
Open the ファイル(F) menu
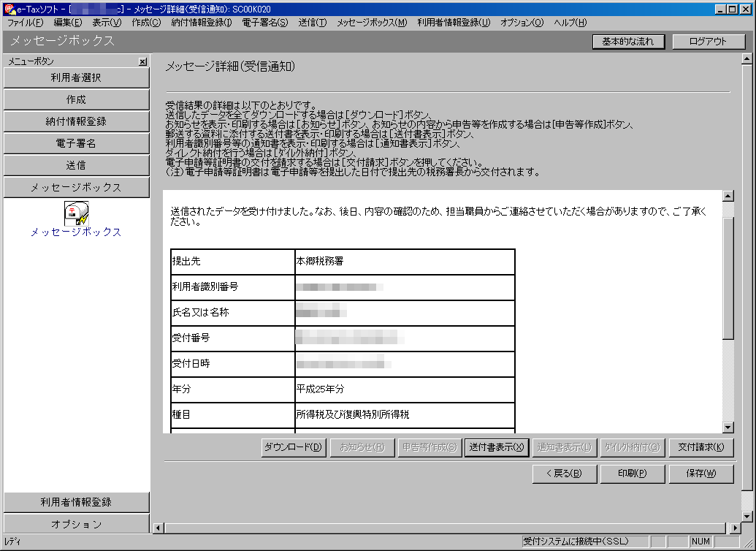coord(25,23)
